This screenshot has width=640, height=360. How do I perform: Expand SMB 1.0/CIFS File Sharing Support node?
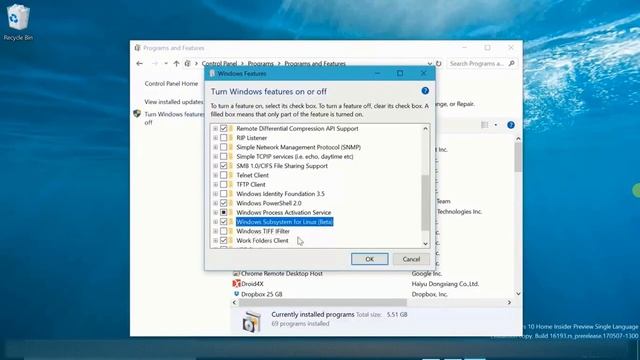coord(216,166)
